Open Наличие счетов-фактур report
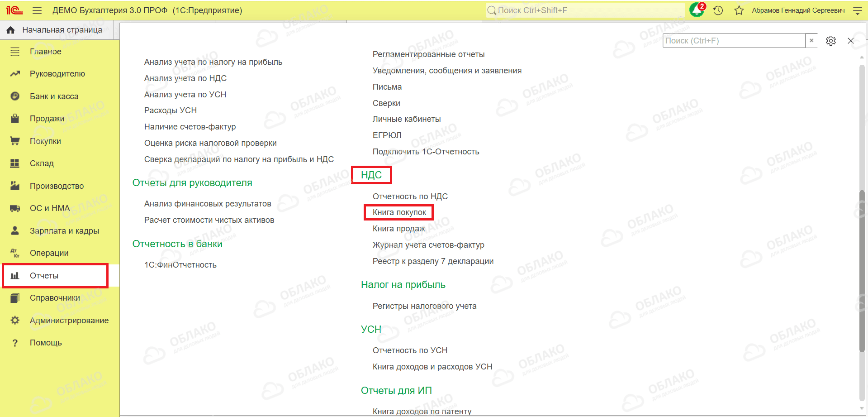This screenshot has height=417, width=868. click(190, 127)
